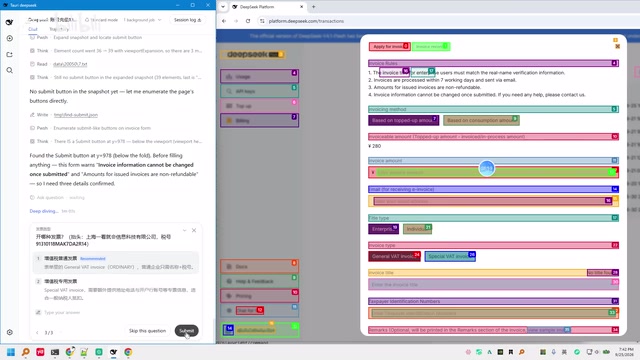Open Billing in platform sidebar
The height and width of the screenshot is (360, 640).
[x=260, y=120]
